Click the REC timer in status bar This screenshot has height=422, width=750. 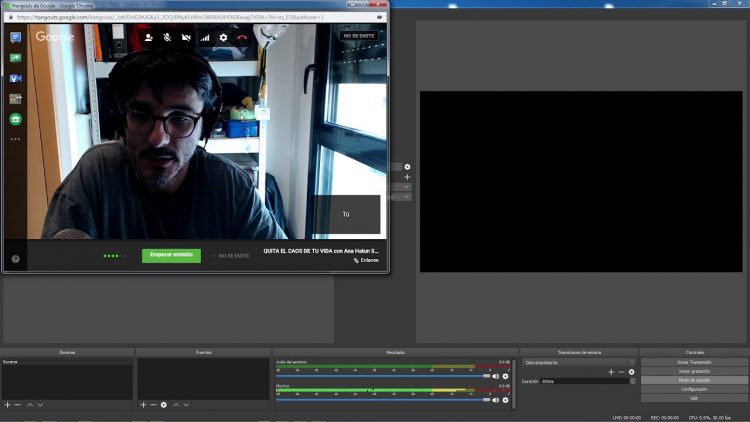click(x=664, y=418)
